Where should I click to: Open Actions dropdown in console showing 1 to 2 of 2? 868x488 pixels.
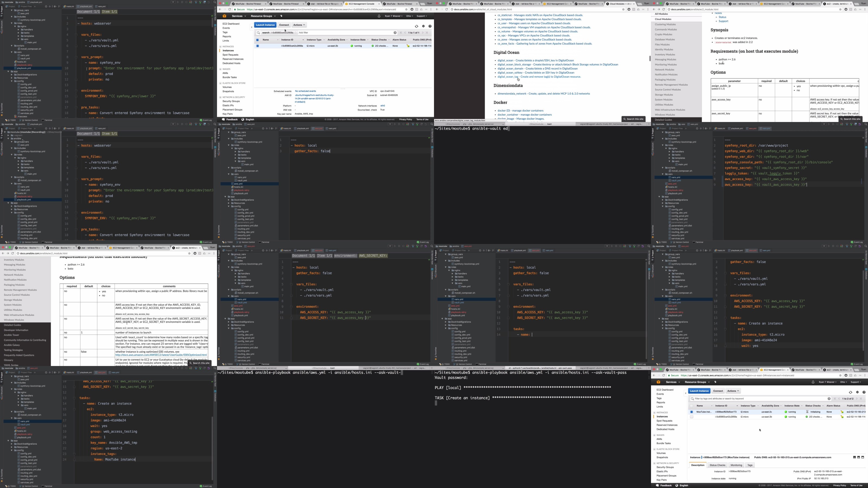[733, 391]
